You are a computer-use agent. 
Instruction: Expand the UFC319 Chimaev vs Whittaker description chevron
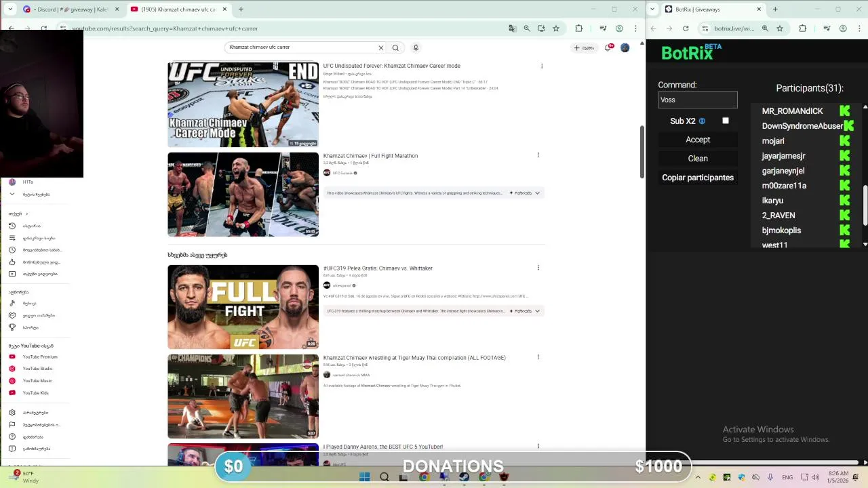537,311
